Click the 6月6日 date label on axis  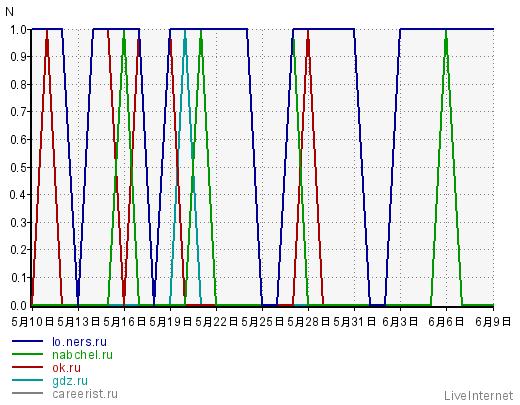coord(446,322)
